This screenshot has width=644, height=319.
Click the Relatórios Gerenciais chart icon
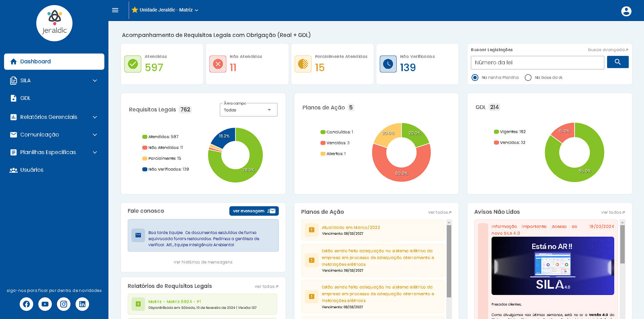14,117
